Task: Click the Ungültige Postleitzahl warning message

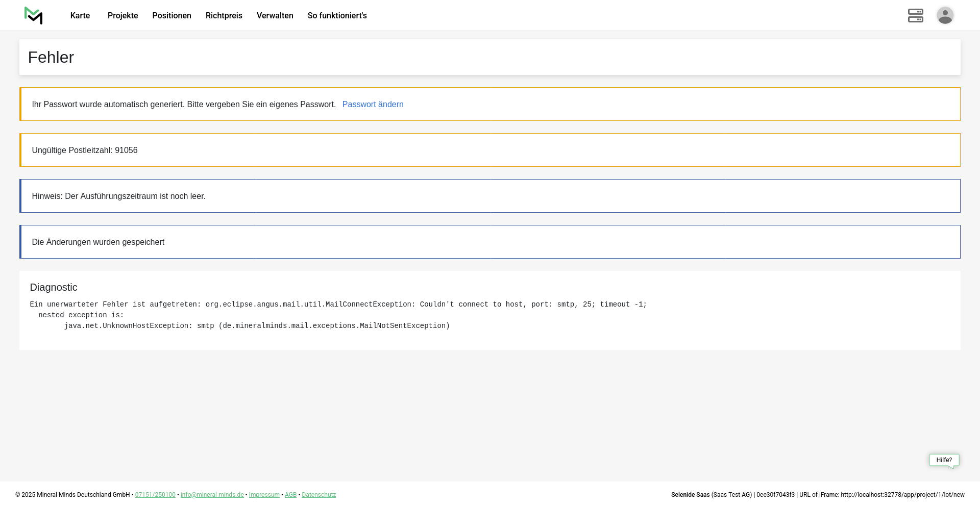Action: point(85,150)
